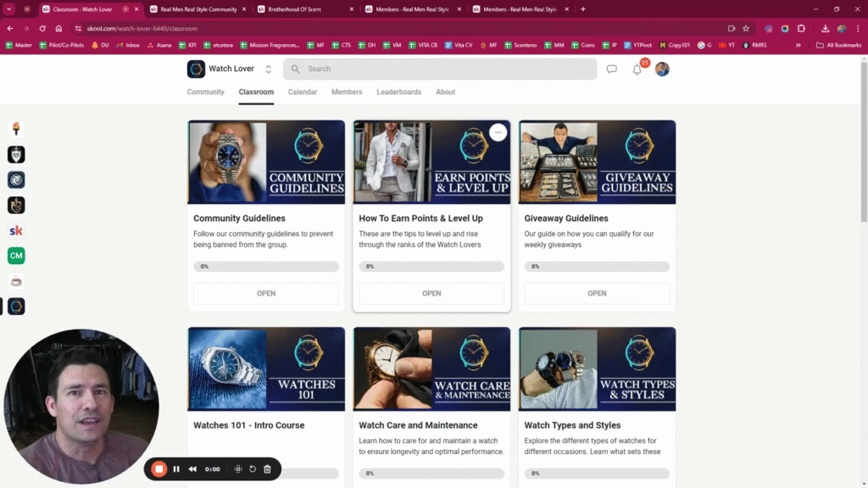
Task: Click the Watch Care and Maintenance title
Action: click(x=418, y=425)
